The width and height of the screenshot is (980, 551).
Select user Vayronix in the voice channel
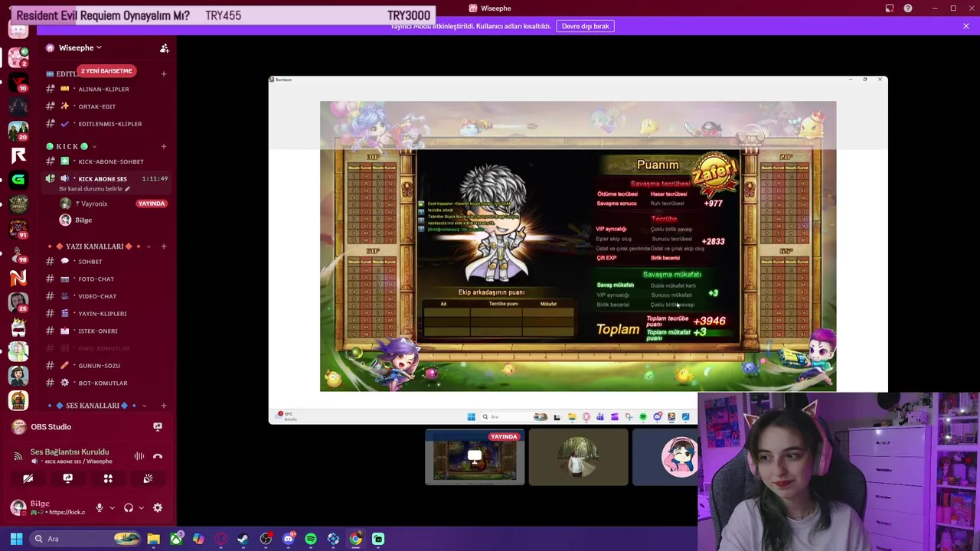[113, 204]
